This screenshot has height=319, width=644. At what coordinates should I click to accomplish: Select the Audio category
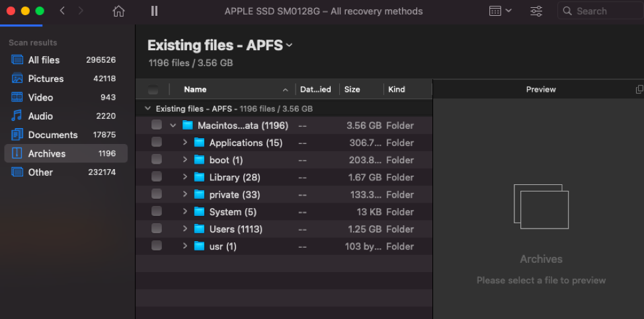pos(65,116)
